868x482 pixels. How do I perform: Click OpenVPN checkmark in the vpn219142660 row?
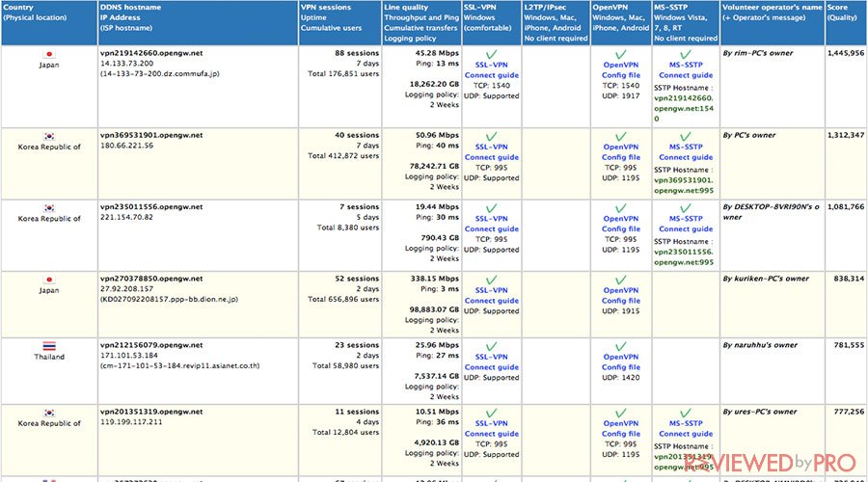(x=620, y=54)
